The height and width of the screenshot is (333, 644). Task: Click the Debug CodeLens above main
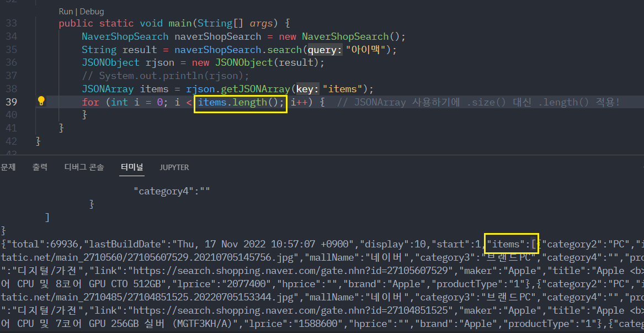click(92, 12)
